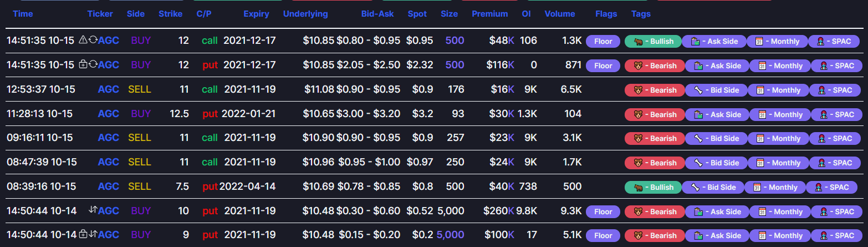Image resolution: width=868 pixels, height=247 pixels.
Task: Click the sweep arrows icon on the $116K put row
Action: point(93,64)
